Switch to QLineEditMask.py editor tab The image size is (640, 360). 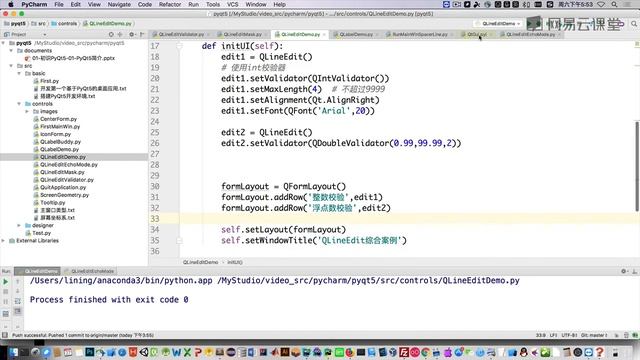click(242, 34)
